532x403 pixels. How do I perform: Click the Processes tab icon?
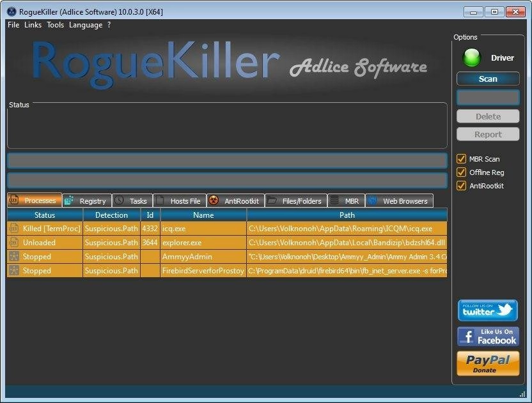point(13,200)
